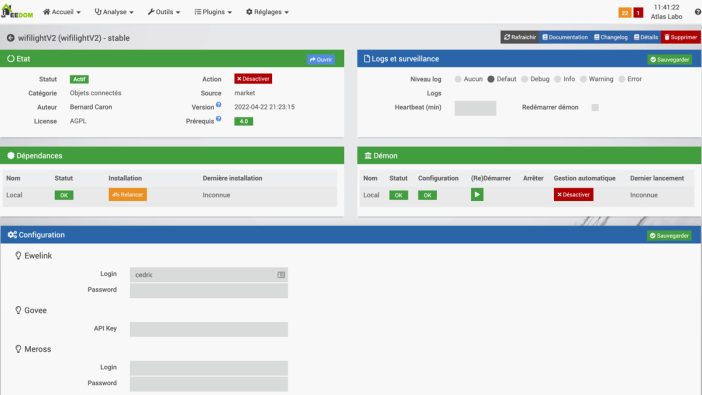Viewport: 702px width, 395px height.
Task: Start the demon with the green play icon
Action: coord(477,195)
